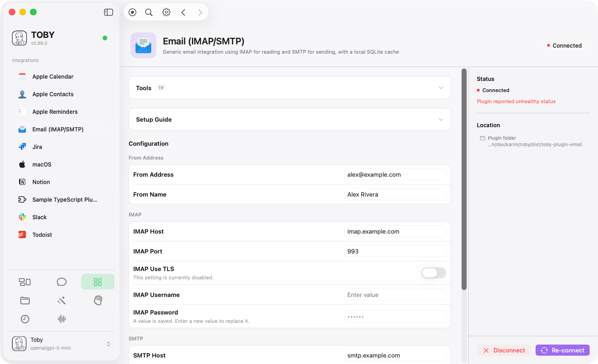This screenshot has width=598, height=364.
Task: Click the IMAP Port input field
Action: click(x=395, y=252)
